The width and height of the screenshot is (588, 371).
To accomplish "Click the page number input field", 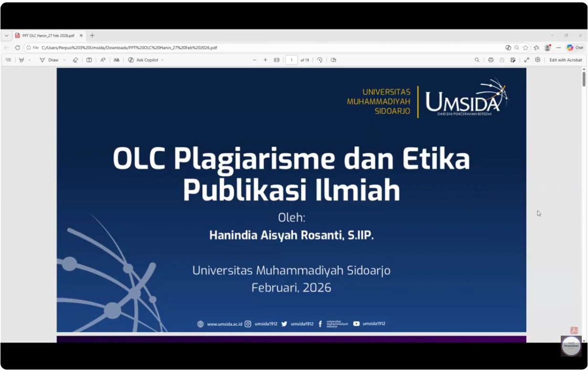I will coord(291,60).
